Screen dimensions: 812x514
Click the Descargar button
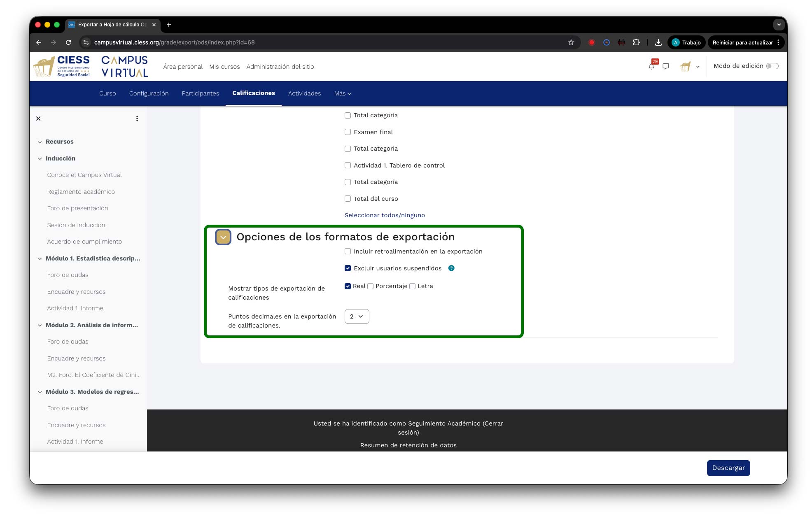(728, 468)
